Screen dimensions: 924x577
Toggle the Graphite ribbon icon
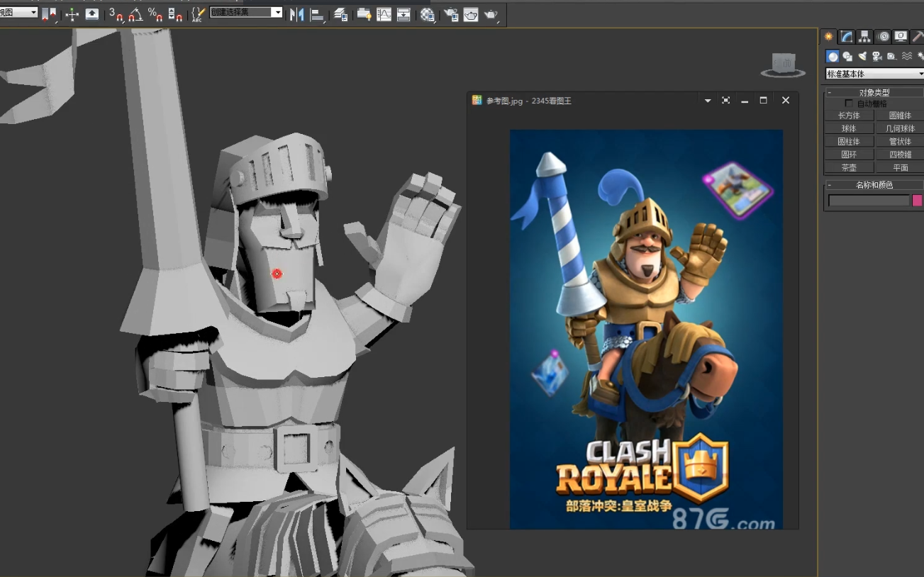(x=364, y=14)
